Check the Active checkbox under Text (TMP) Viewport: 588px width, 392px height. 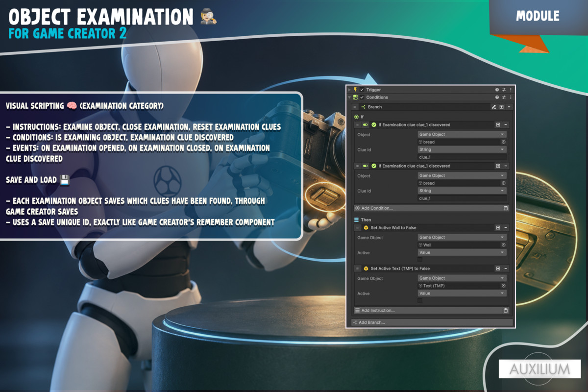point(420,300)
